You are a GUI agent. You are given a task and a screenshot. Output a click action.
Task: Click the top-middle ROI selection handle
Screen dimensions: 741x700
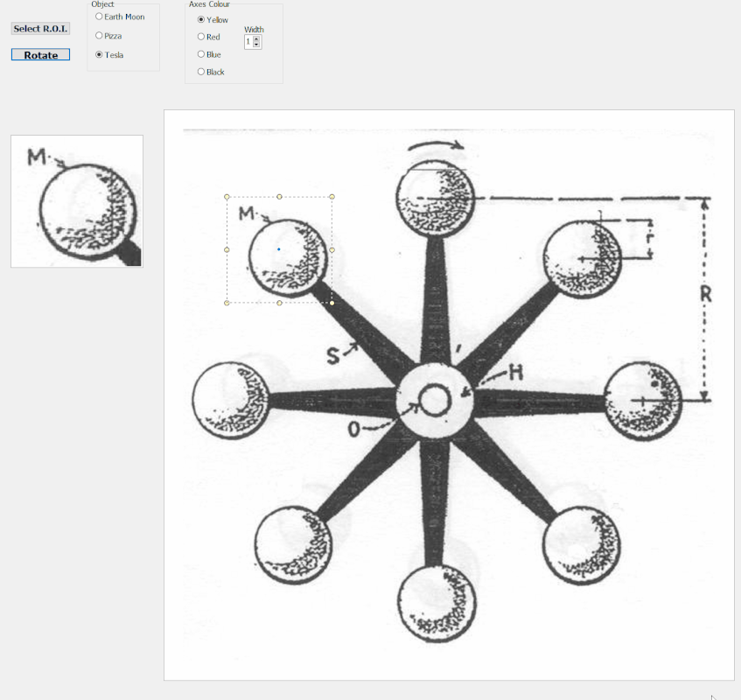pyautogui.click(x=279, y=197)
